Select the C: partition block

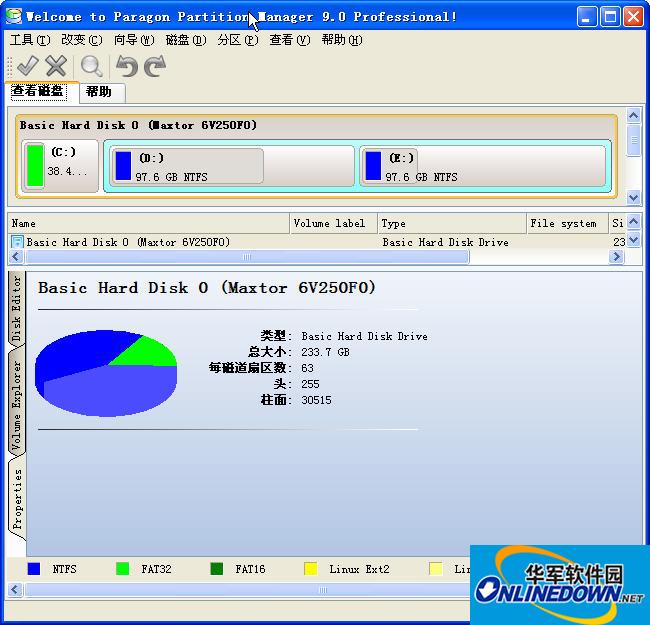(60, 166)
